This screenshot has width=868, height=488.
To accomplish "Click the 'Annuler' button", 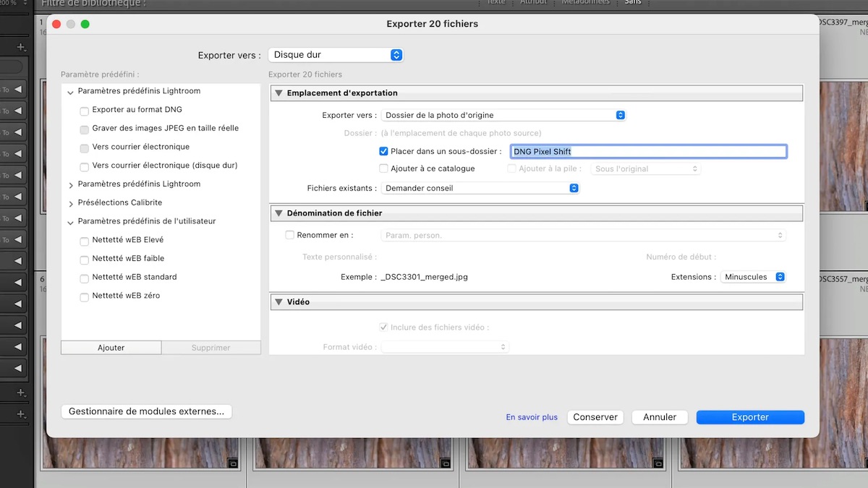I will pyautogui.click(x=660, y=417).
